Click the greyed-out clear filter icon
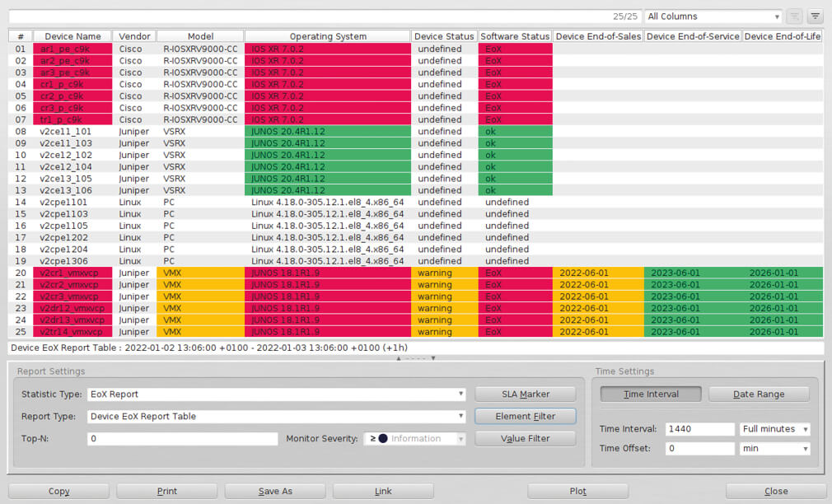Screen dimensions: 832x504 pos(794,16)
